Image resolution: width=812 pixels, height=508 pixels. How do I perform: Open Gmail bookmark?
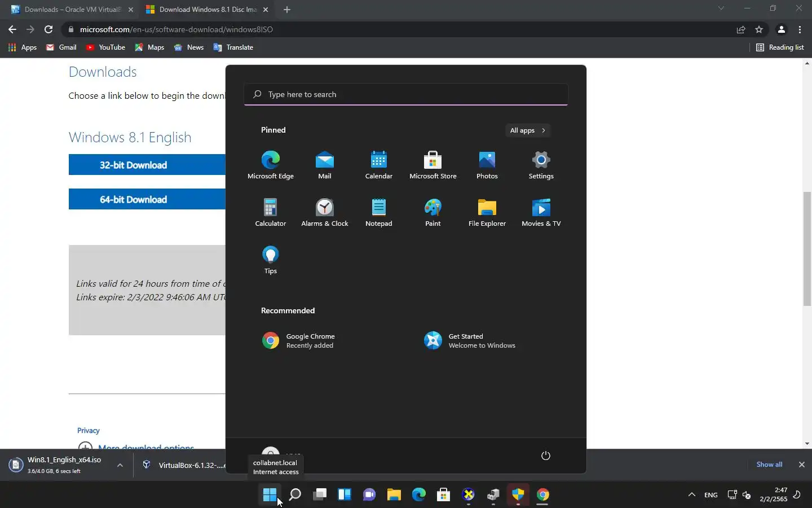pos(61,47)
